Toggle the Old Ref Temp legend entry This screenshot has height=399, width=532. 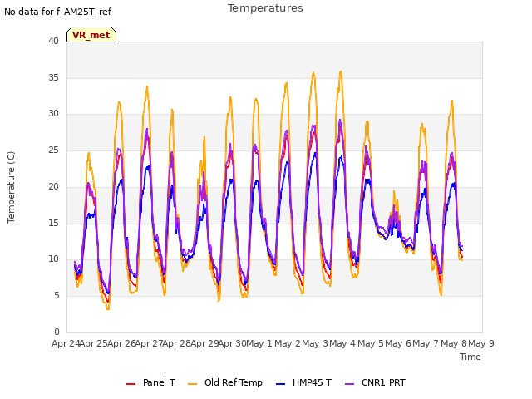225,382
